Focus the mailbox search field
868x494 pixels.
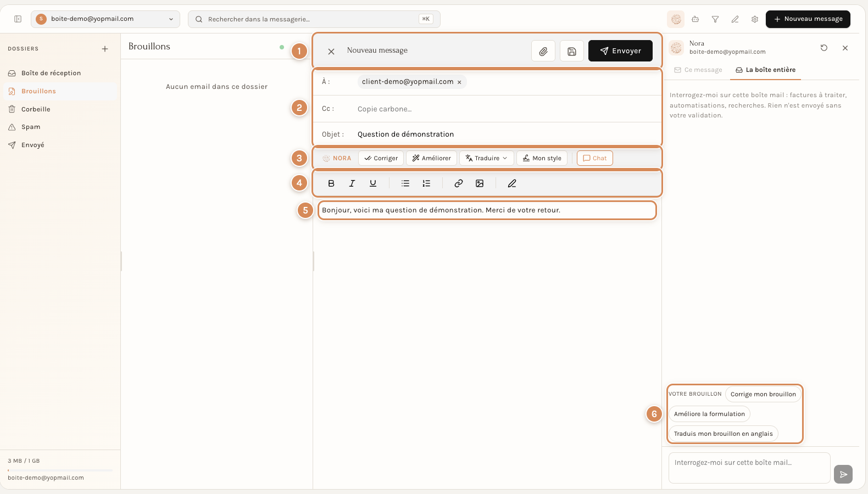(x=314, y=19)
